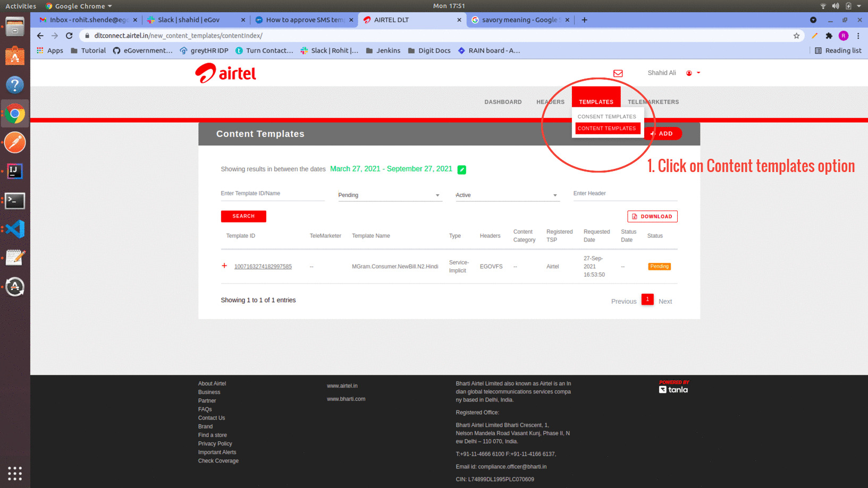Click the green date range edit icon
This screenshot has height=488, width=868.
tap(461, 170)
